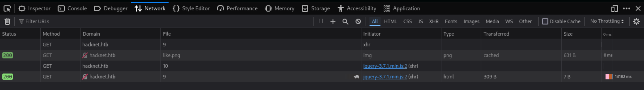Open the No Throttling dropdown

[x=607, y=21]
